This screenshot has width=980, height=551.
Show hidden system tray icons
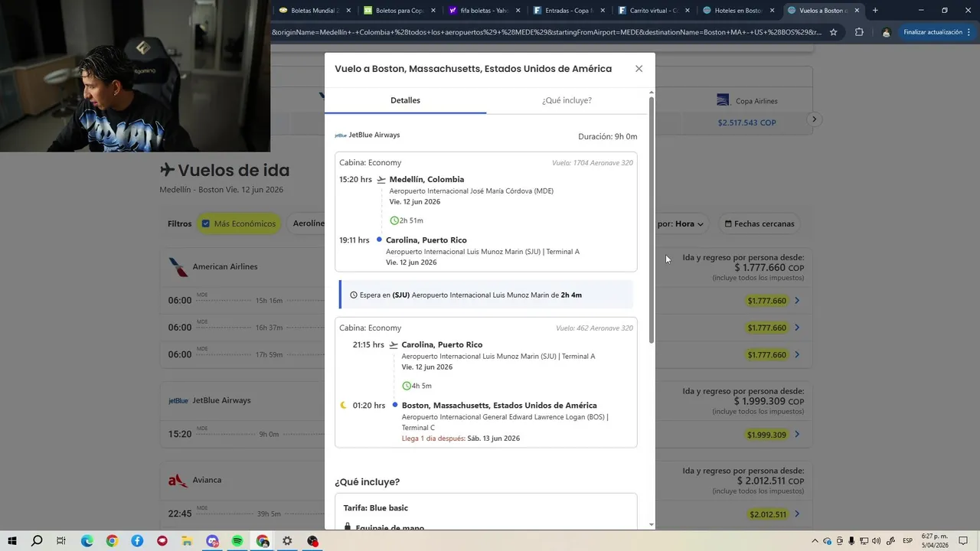[815, 541]
